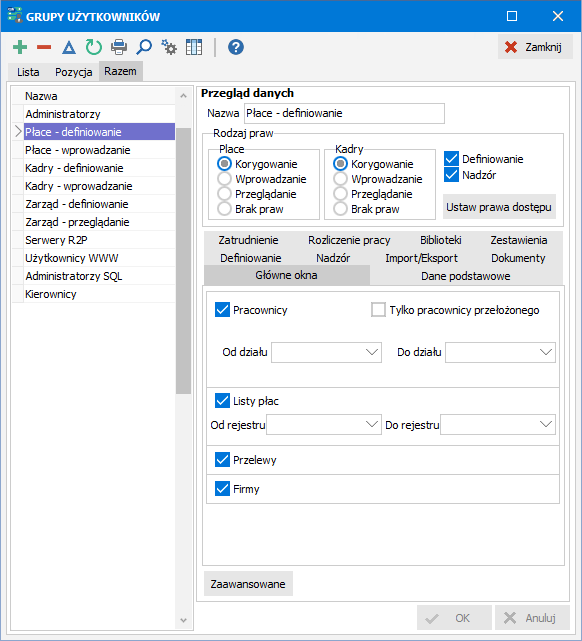Screen dimensions: 582x641
Task: Open column layout icon in toolbar
Action: [194, 47]
